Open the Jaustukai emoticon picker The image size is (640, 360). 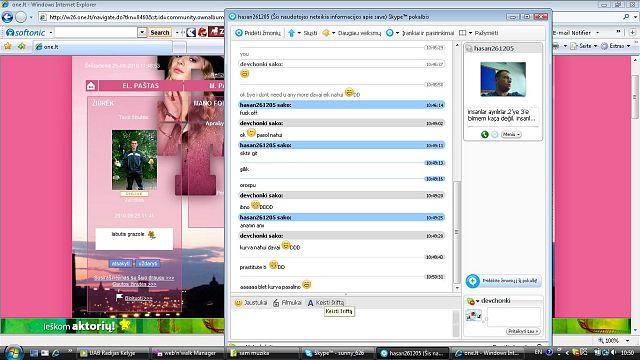(x=251, y=303)
